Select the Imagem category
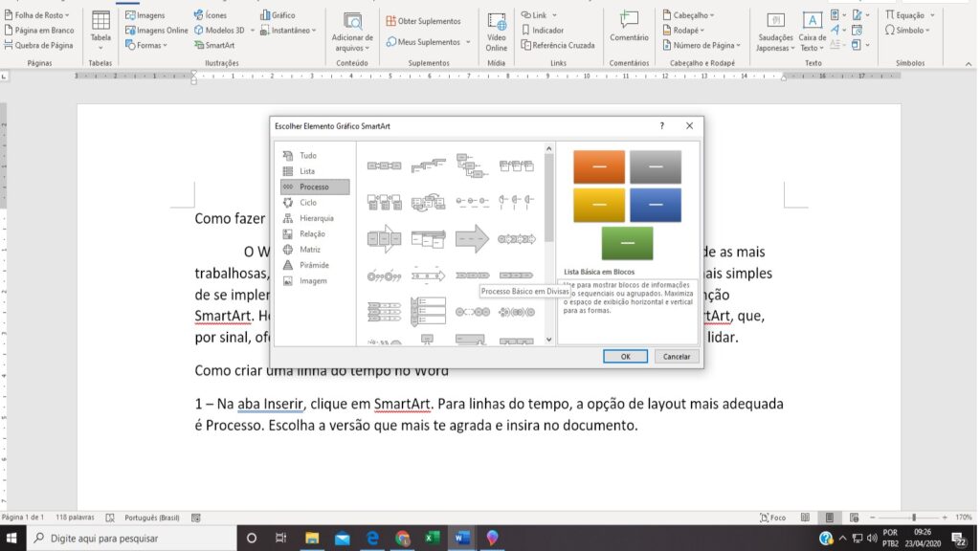Viewport: 980px width, 551px height. click(315, 280)
